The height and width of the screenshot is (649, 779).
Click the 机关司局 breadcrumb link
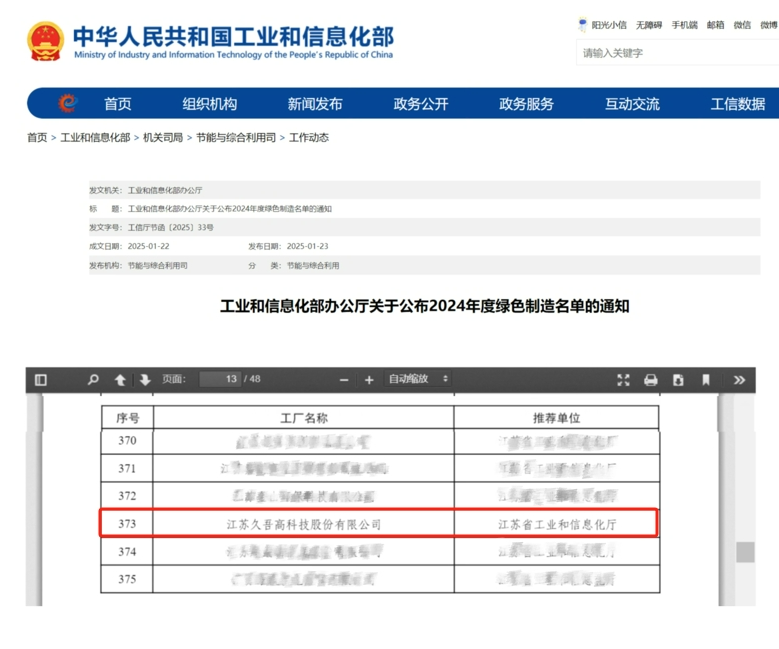[x=163, y=138]
